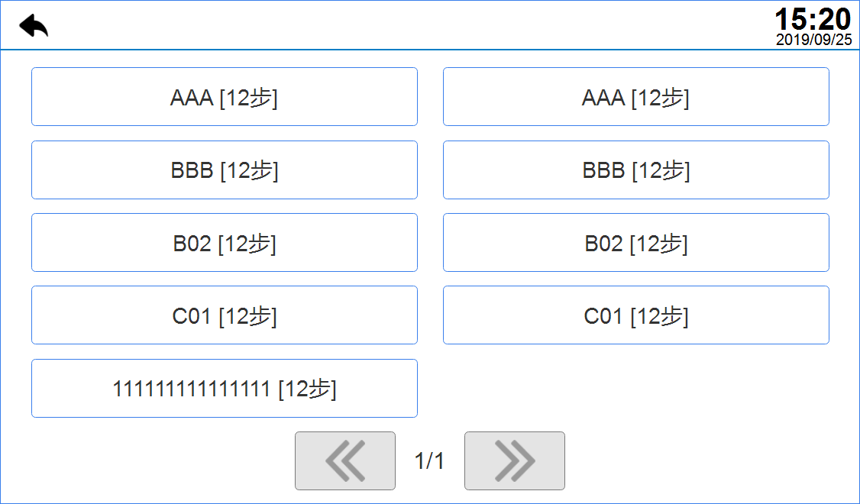Open the 111111111111111 [12步] program
This screenshot has height=504, width=860.
coord(224,389)
